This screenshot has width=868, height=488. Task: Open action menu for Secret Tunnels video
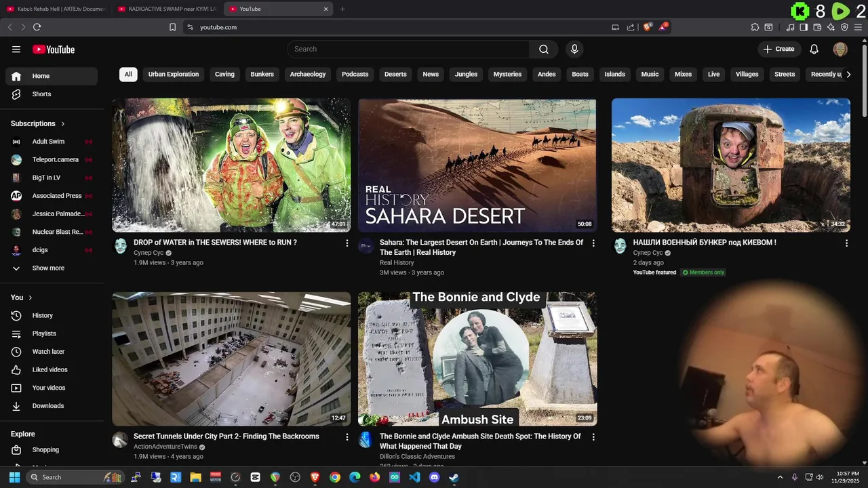[x=347, y=437]
